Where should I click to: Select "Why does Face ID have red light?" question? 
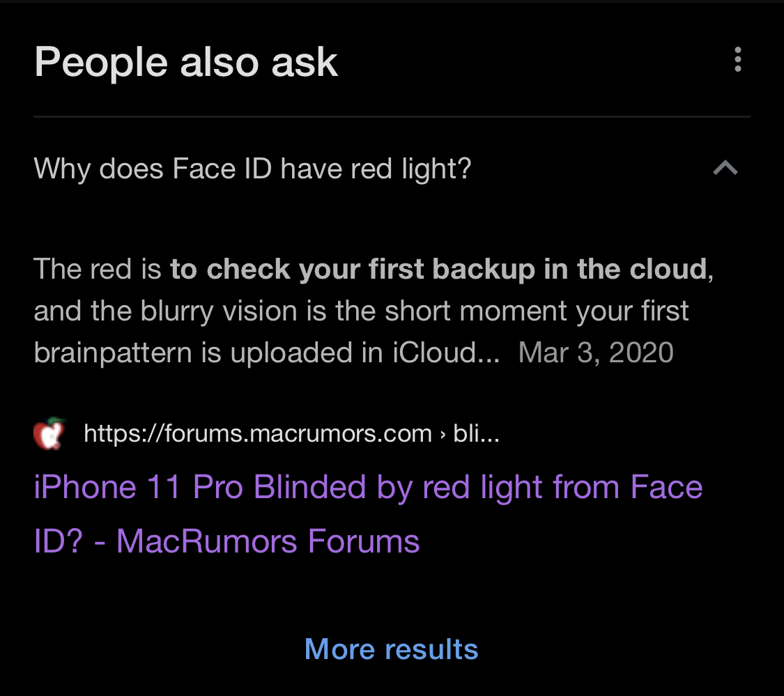253,169
